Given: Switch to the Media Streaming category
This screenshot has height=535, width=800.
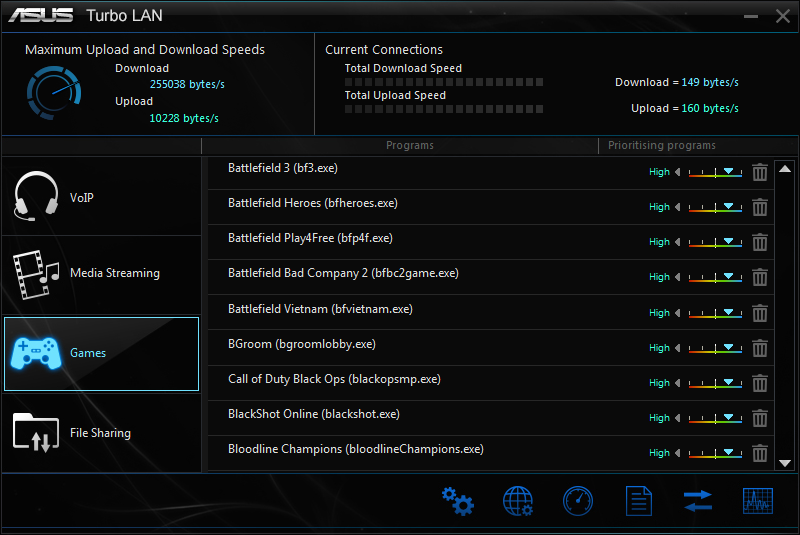Looking at the screenshot, I should 101,273.
